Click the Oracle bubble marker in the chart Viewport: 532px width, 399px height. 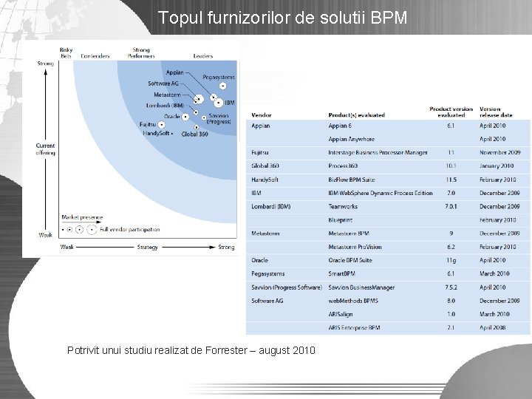click(x=185, y=117)
